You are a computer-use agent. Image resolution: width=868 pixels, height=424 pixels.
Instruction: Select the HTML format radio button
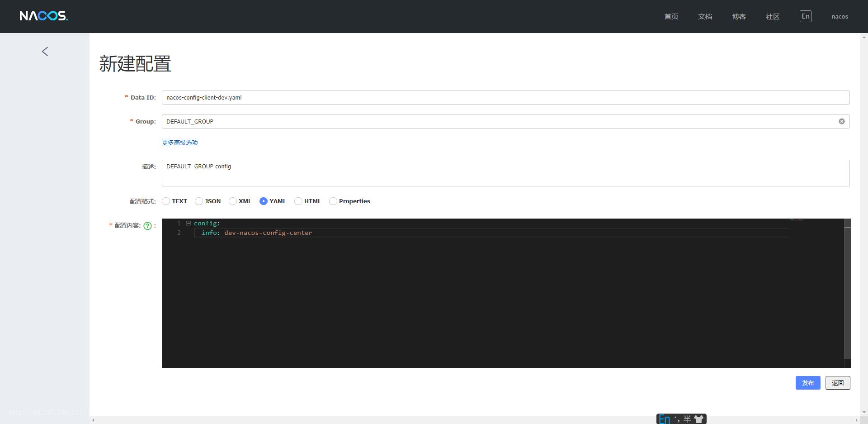[x=298, y=201]
